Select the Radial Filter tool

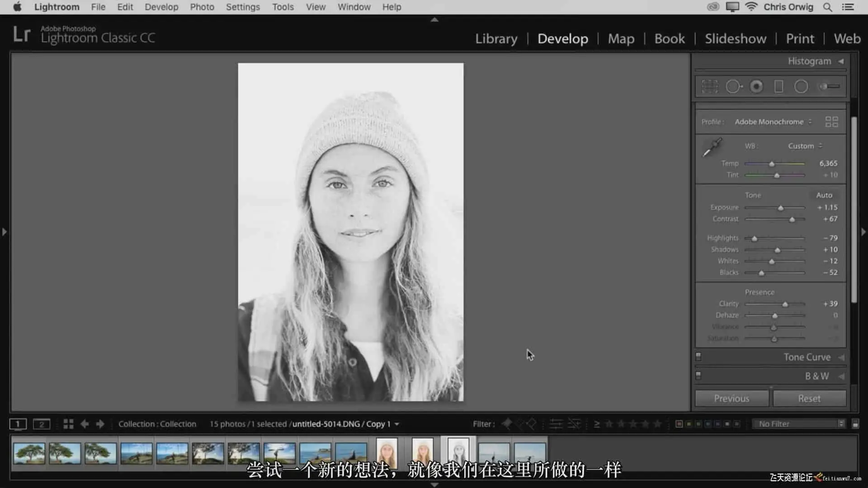pos(801,86)
